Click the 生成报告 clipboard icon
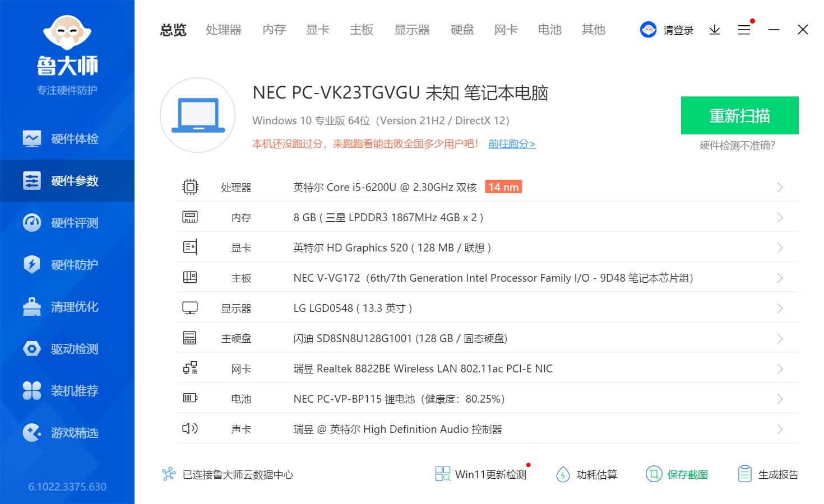This screenshot has width=824, height=504. [744, 474]
